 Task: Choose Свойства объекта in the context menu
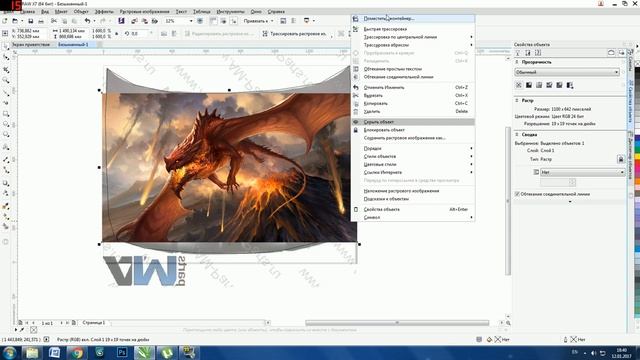tap(413, 209)
